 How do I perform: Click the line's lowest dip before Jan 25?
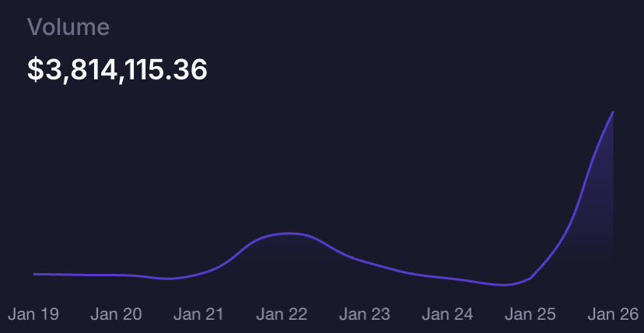pyautogui.click(x=504, y=285)
